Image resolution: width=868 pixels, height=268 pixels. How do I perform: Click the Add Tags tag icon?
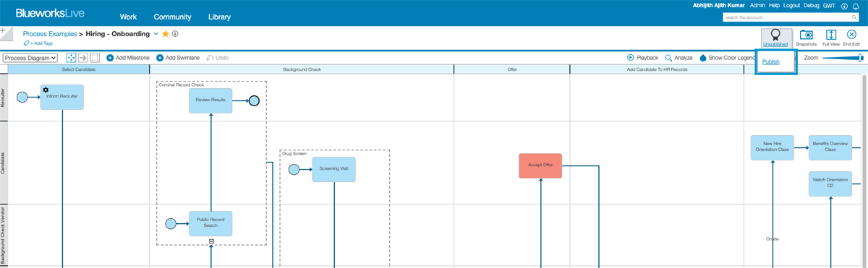tap(26, 43)
